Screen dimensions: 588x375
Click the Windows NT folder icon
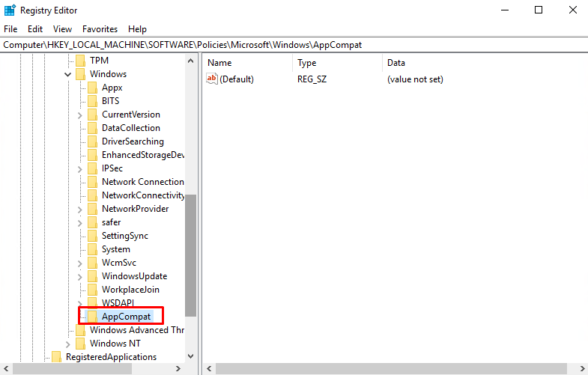click(x=80, y=344)
